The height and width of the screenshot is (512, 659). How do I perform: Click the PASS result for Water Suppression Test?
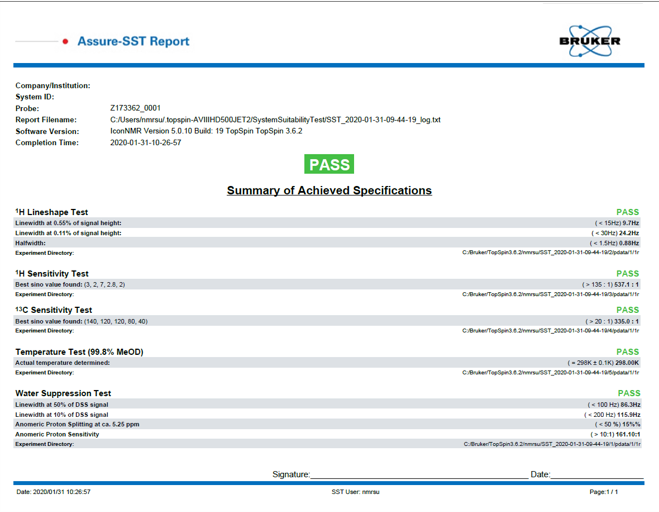coord(627,394)
